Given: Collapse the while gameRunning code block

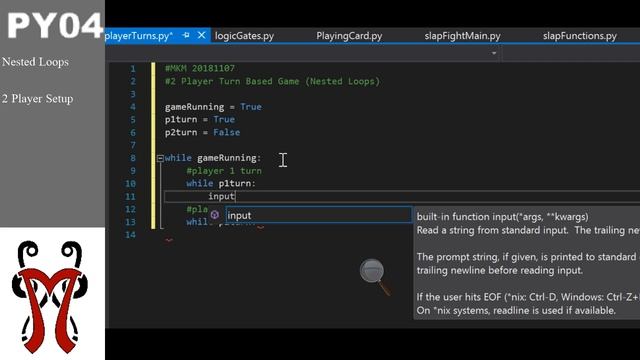Looking at the screenshot, I should (160, 158).
